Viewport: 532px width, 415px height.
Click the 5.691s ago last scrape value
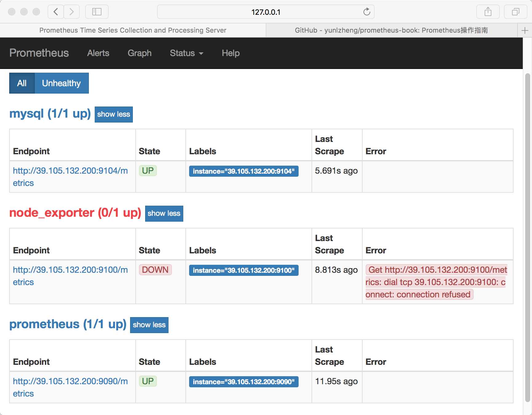click(336, 171)
